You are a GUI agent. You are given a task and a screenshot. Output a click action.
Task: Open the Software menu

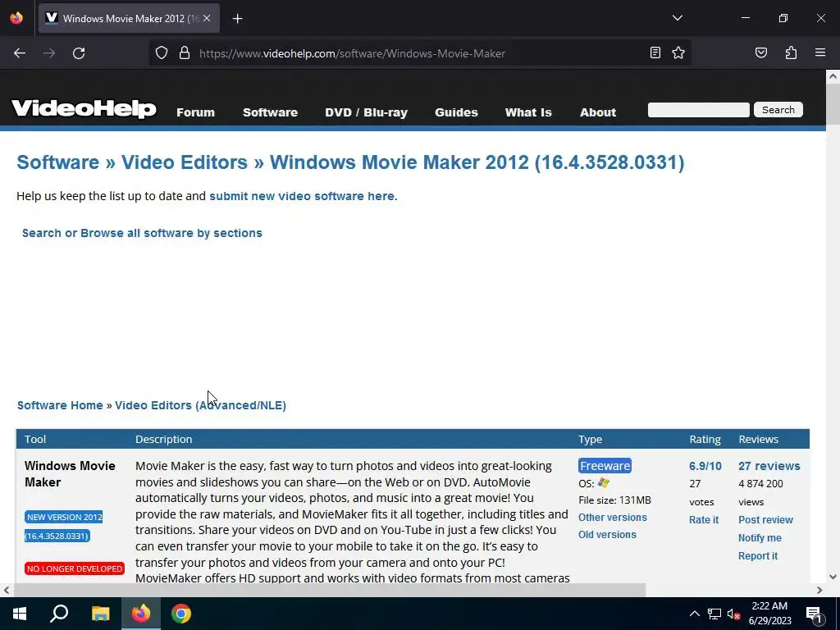[x=270, y=112]
